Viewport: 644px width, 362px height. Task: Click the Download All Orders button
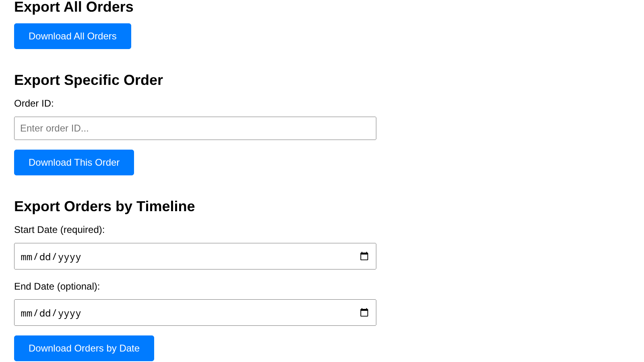(x=72, y=36)
